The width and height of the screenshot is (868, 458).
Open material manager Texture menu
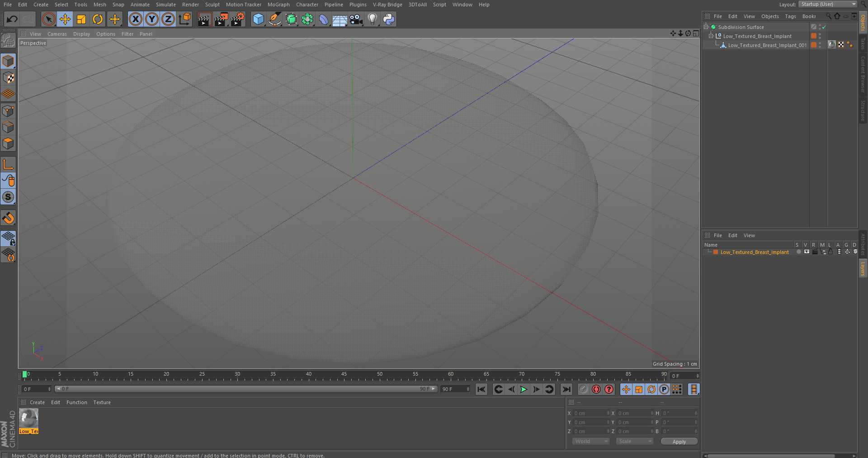102,402
